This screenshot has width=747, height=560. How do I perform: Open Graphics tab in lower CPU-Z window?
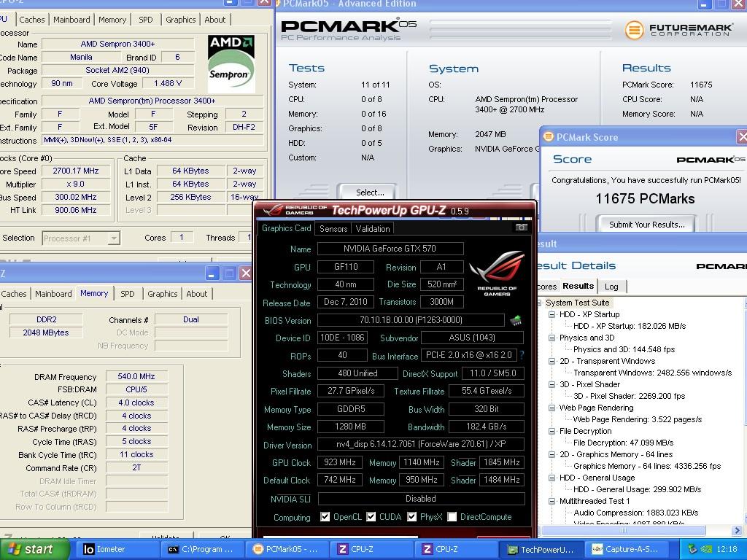tap(163, 294)
